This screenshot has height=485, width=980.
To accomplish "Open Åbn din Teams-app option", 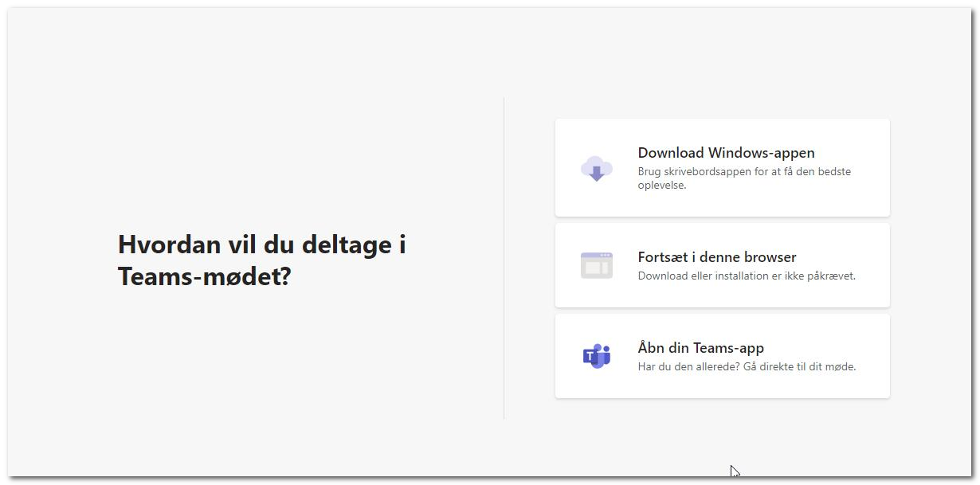I will click(723, 356).
